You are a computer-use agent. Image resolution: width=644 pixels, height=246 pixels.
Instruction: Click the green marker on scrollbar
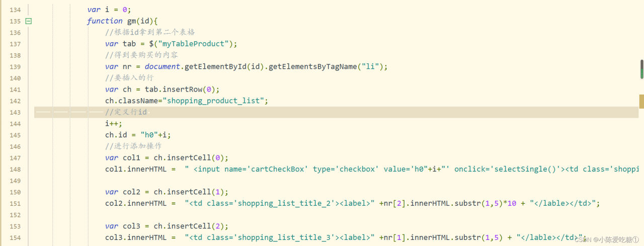pos(641,74)
